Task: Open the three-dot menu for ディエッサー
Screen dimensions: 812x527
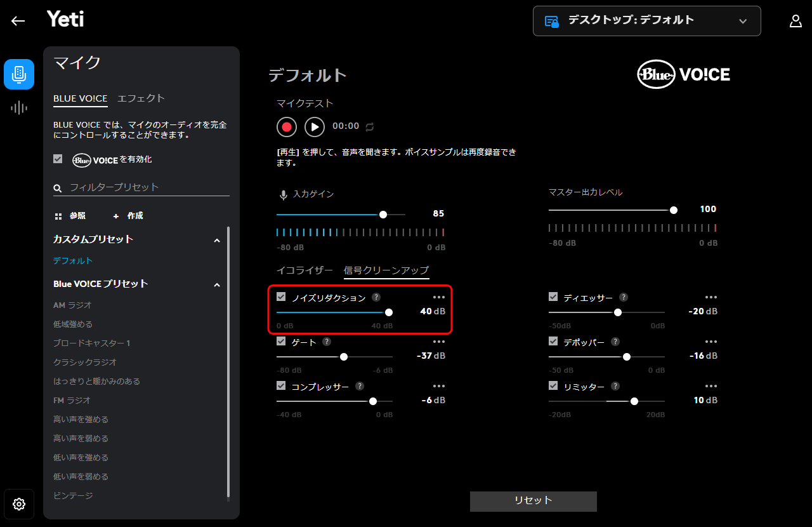Action: click(x=711, y=297)
